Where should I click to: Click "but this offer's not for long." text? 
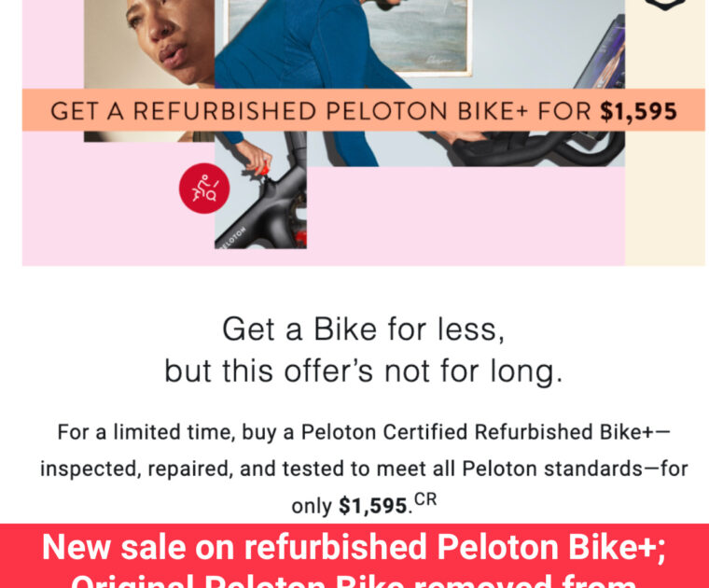(364, 371)
